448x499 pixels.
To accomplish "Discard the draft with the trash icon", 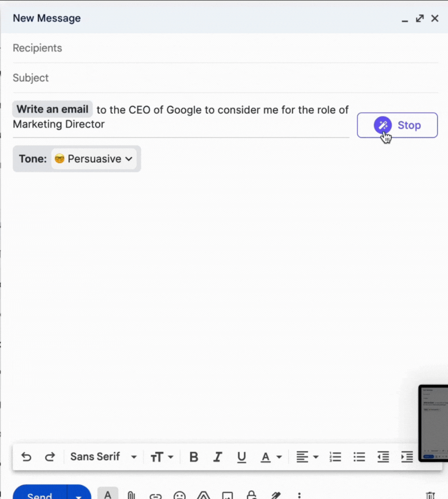I will 430,496.
